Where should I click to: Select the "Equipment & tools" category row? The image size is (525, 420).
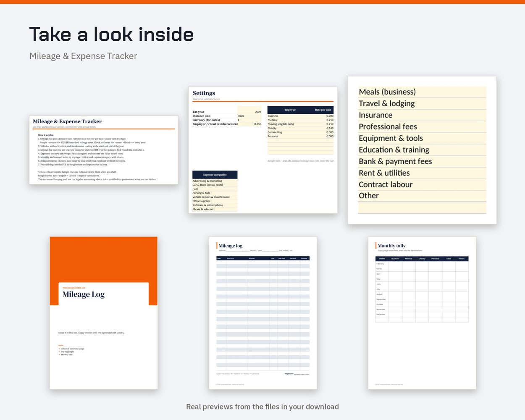tap(422, 138)
